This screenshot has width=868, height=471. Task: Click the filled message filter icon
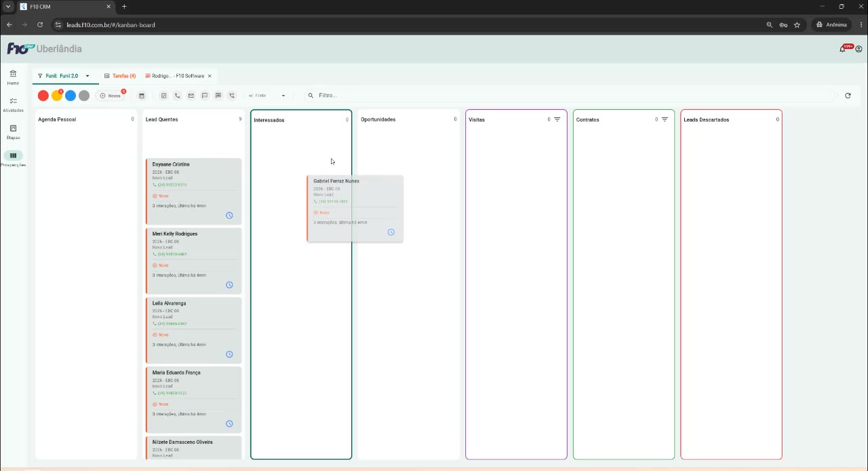(x=218, y=96)
